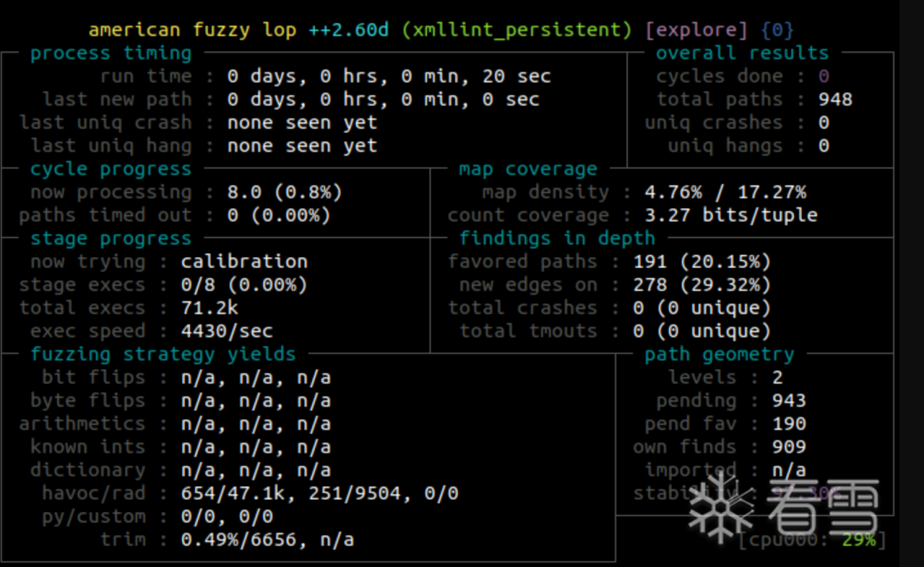Select the run time value "0 days, 0 hrs, 0 min, 20 sec"
The height and width of the screenshot is (567, 924).
pyautogui.click(x=389, y=76)
